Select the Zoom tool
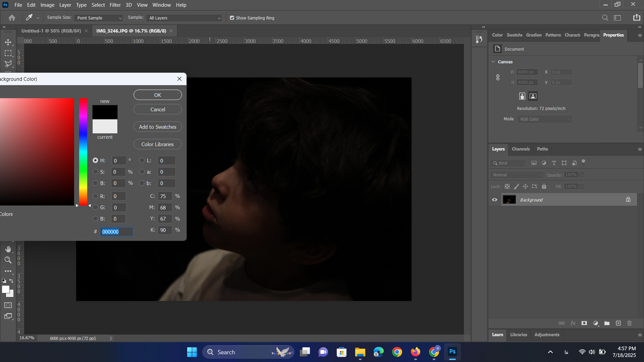The width and height of the screenshot is (644, 362). tap(8, 260)
